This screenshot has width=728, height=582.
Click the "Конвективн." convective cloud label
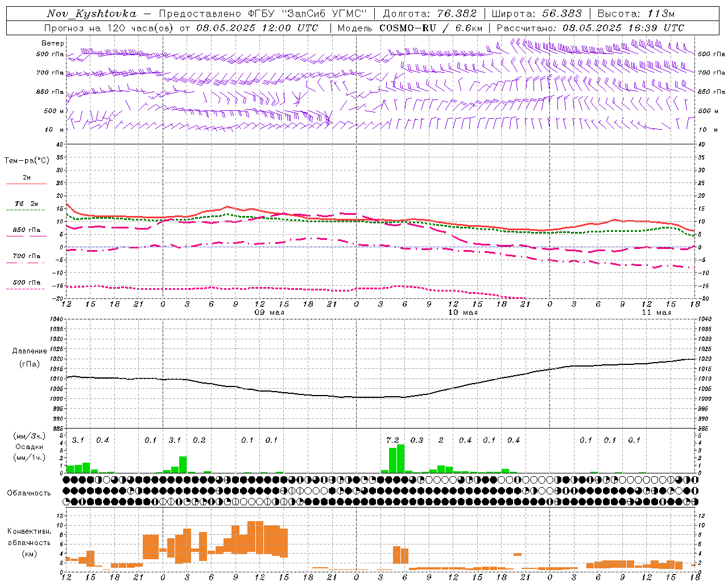tap(29, 531)
